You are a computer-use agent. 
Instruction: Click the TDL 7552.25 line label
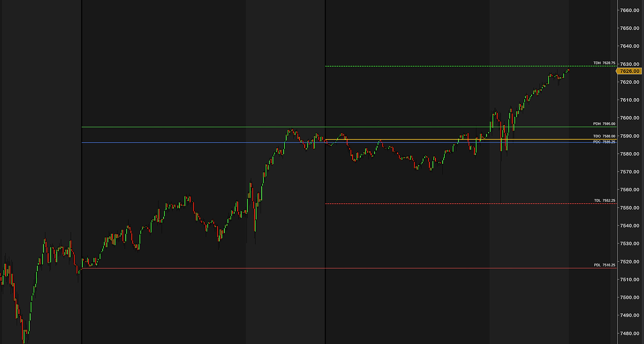coord(604,201)
